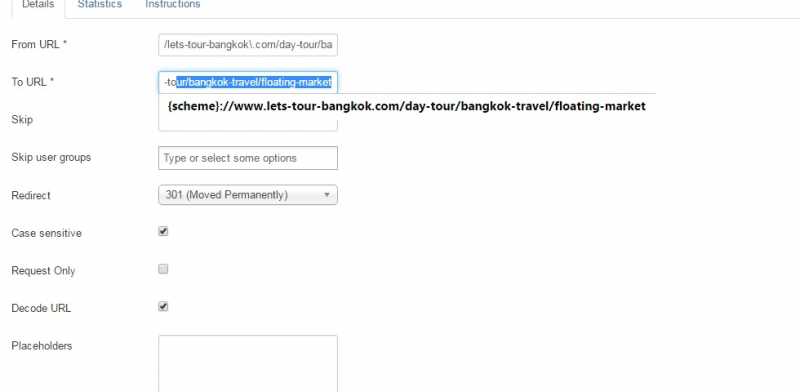Open the Details tab
The image size is (800, 392).
click(38, 5)
